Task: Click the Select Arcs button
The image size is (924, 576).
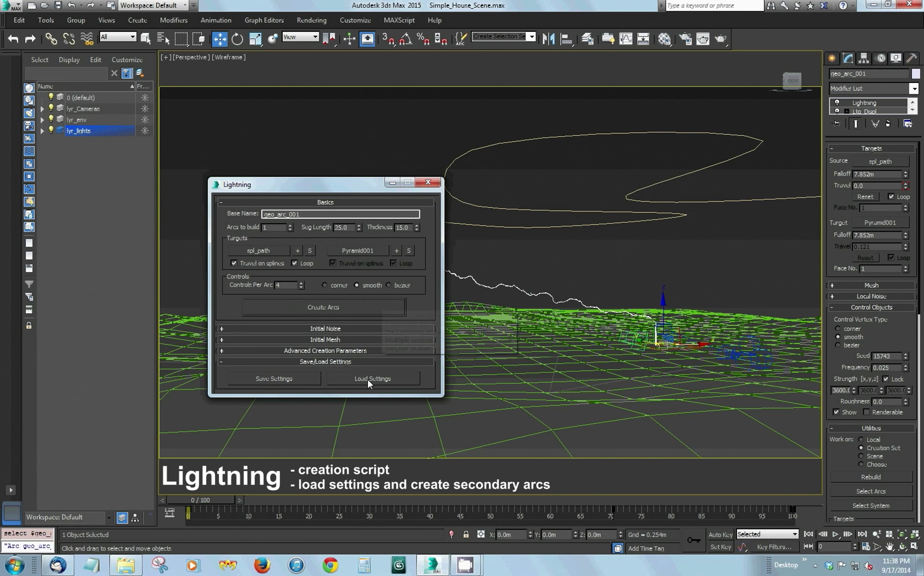Action: (871, 491)
